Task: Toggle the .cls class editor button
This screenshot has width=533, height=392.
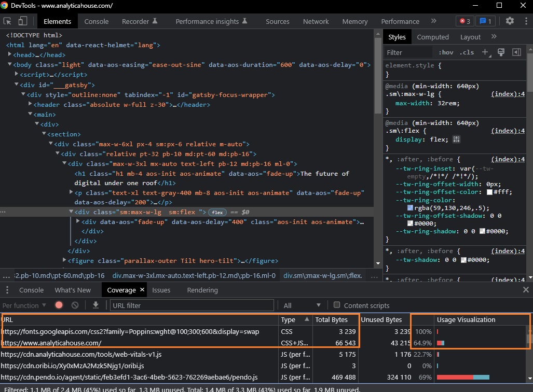Action: [x=467, y=52]
